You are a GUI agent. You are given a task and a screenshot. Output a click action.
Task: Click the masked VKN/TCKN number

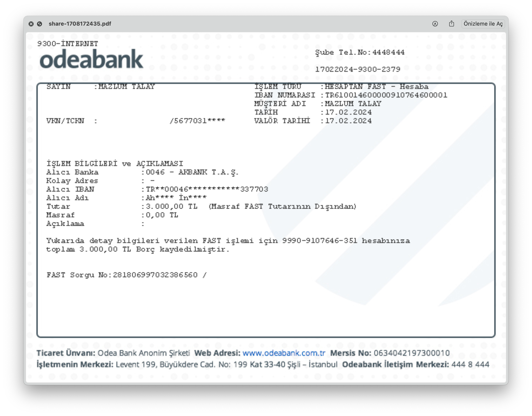tap(198, 121)
